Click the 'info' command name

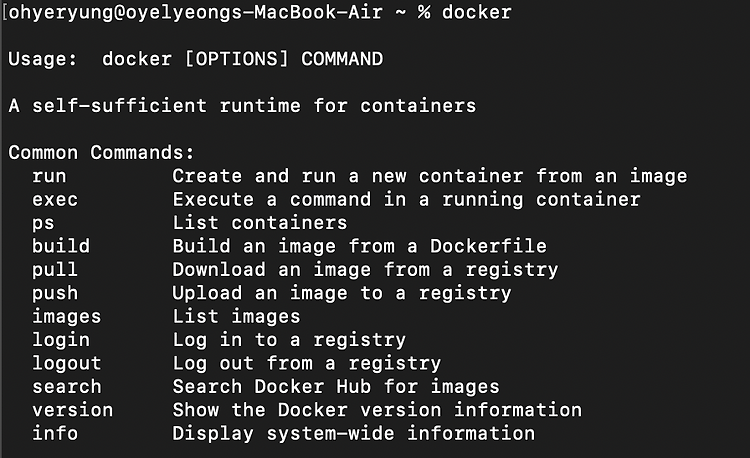[55, 433]
